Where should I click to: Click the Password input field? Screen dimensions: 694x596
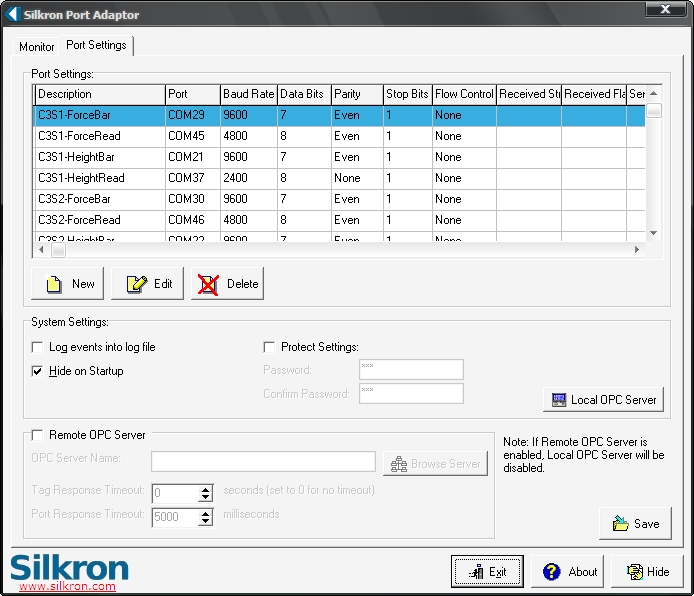click(x=411, y=369)
